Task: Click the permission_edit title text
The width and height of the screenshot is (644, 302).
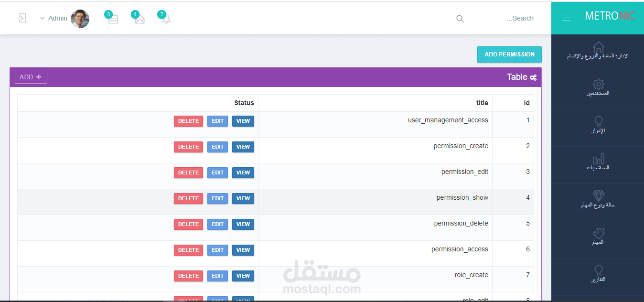Action: [465, 172]
